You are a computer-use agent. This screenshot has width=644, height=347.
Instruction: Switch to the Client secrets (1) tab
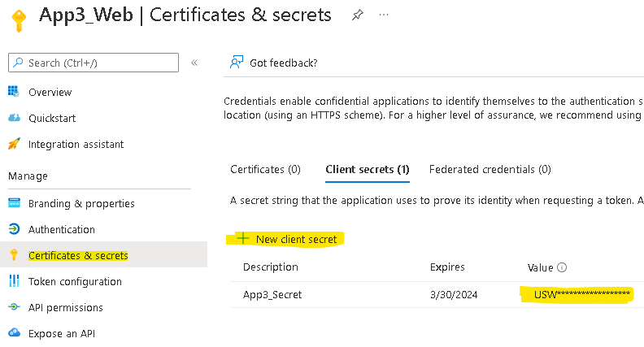(x=368, y=169)
